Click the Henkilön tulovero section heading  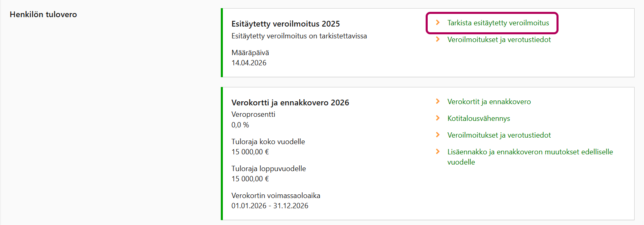43,14
